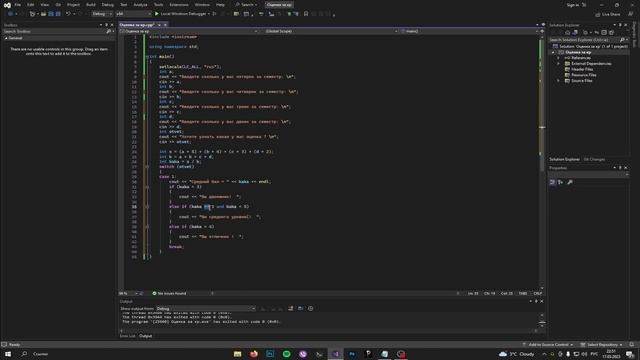The height and width of the screenshot is (360, 640).
Task: Click the Alphabetical sort icon in Properties panel
Action: coord(560,182)
